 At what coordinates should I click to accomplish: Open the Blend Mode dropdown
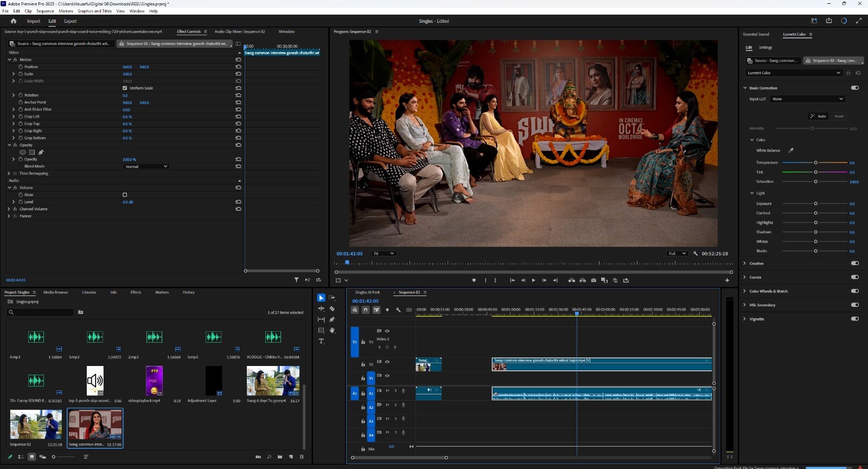coord(146,166)
